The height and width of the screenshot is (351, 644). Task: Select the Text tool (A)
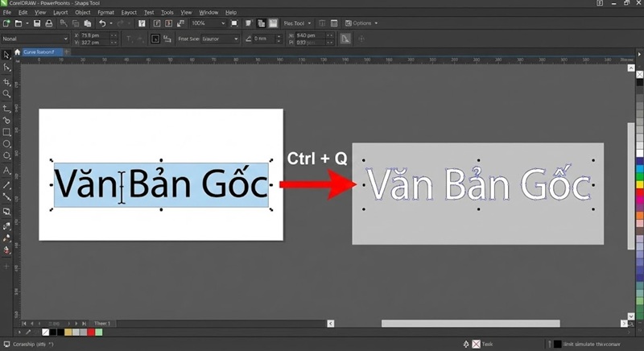[x=6, y=171]
